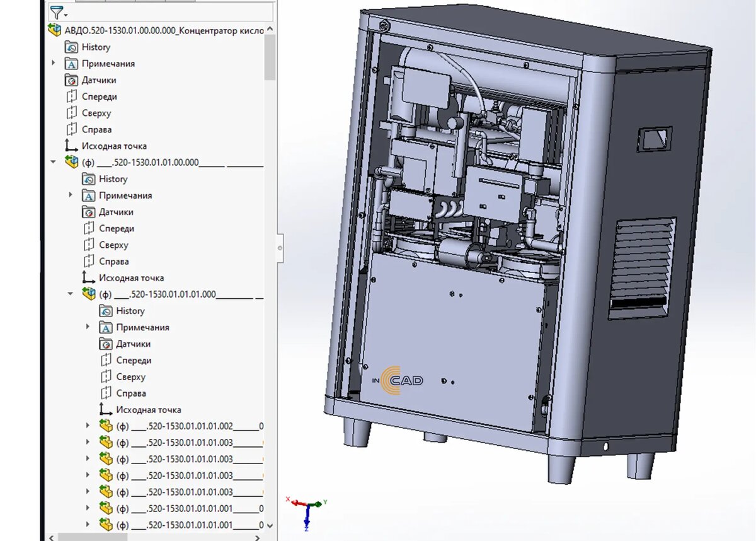Click the blue Z axis of the triad

(x=306, y=518)
